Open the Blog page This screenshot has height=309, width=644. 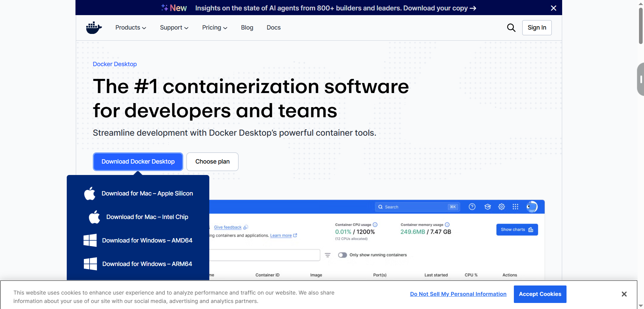coord(247,28)
